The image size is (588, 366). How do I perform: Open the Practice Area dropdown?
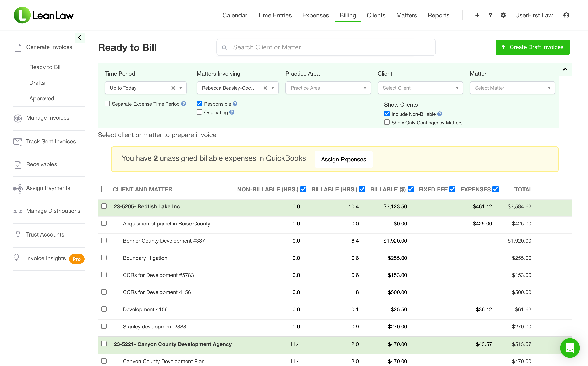pyautogui.click(x=328, y=88)
